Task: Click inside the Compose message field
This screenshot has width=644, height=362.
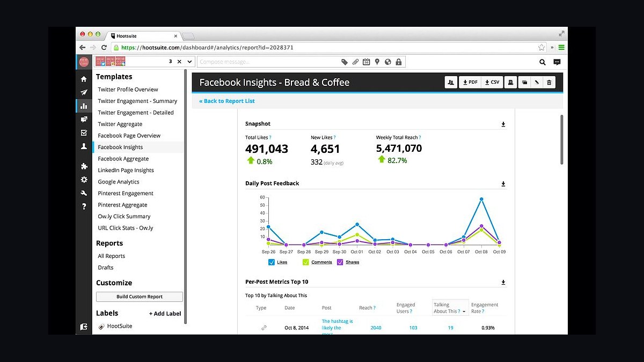Action: coord(268,62)
